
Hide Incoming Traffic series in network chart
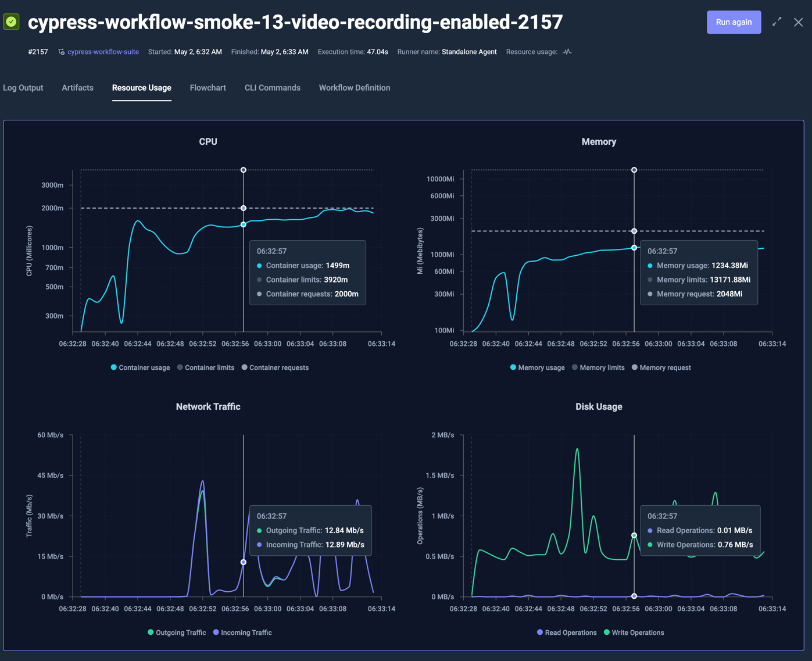coord(242,633)
